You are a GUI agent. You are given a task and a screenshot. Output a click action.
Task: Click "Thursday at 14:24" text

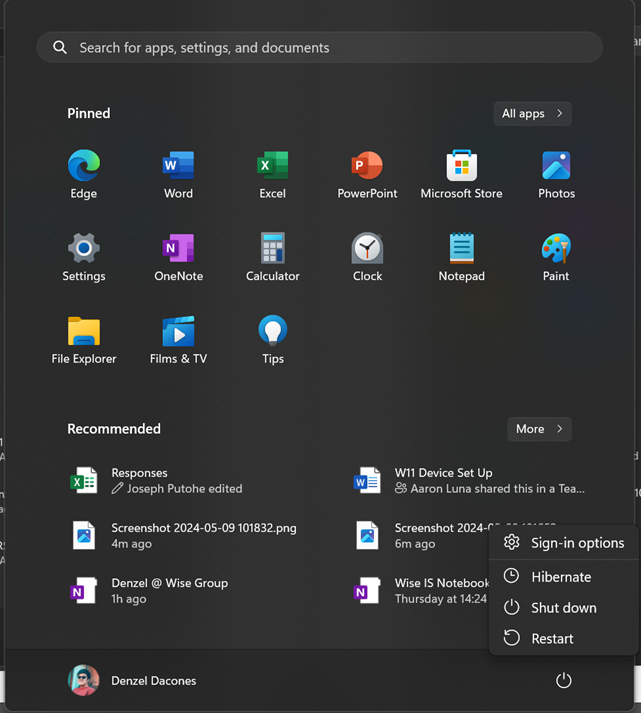point(441,599)
